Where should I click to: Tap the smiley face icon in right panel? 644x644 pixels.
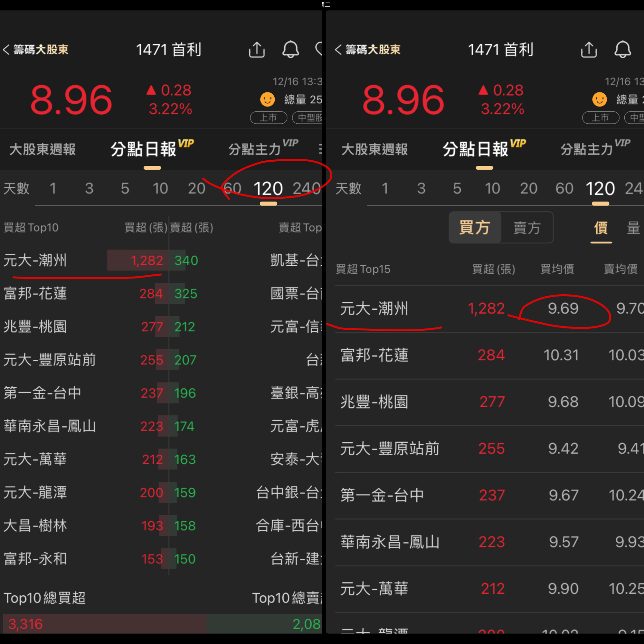tap(599, 99)
